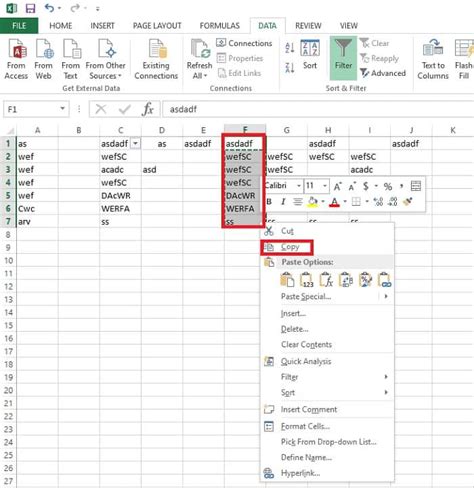Switch to the REVIEW tab
The width and height of the screenshot is (474, 488).
click(x=308, y=26)
